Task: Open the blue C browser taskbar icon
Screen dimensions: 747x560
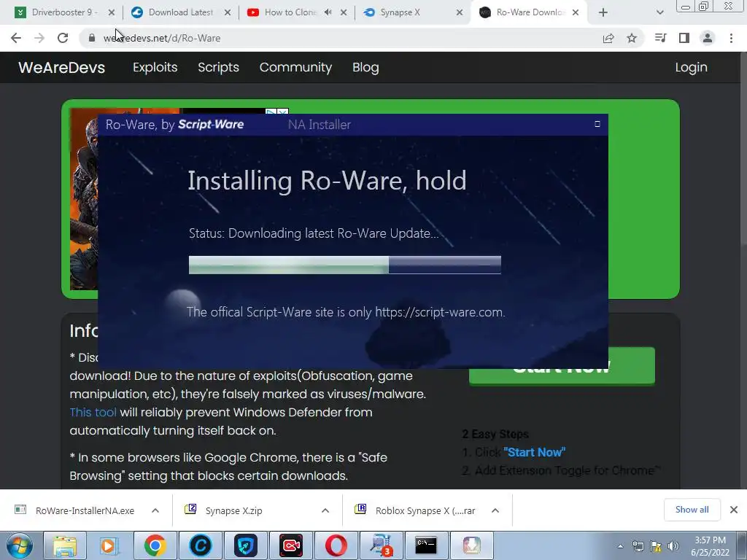Action: (200, 545)
